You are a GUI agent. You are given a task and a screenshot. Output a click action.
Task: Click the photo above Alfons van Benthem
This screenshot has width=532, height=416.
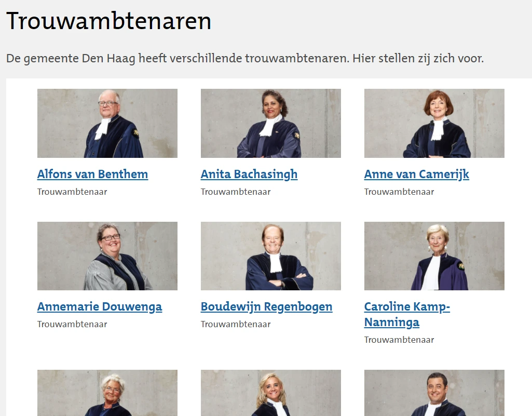[107, 123]
